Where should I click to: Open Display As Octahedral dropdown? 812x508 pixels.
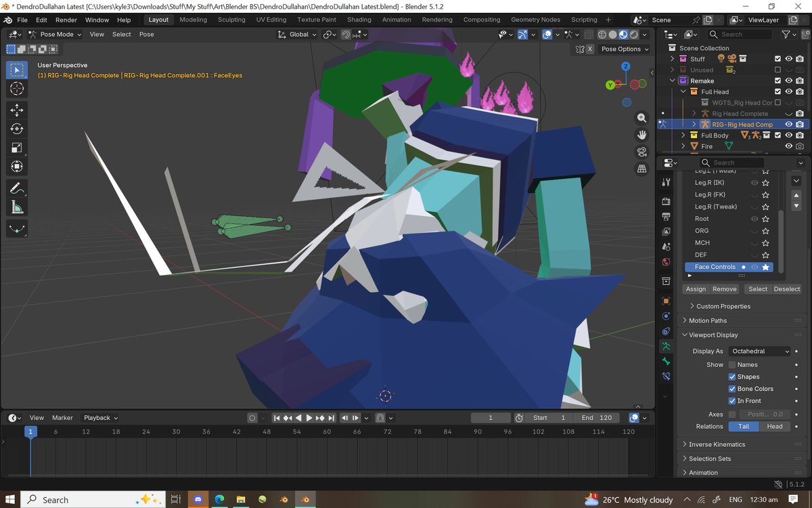coord(759,351)
